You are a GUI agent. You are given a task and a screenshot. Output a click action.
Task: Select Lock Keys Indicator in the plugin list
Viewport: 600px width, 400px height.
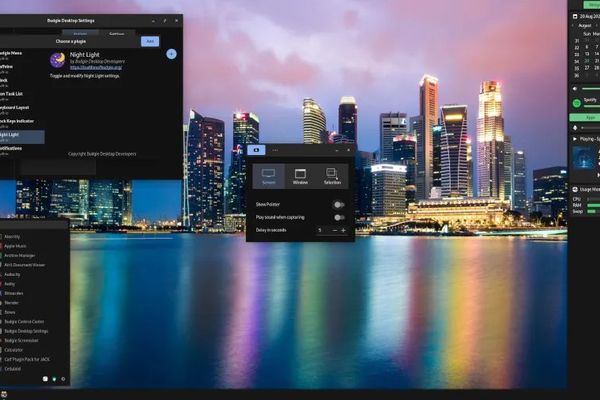(21, 123)
